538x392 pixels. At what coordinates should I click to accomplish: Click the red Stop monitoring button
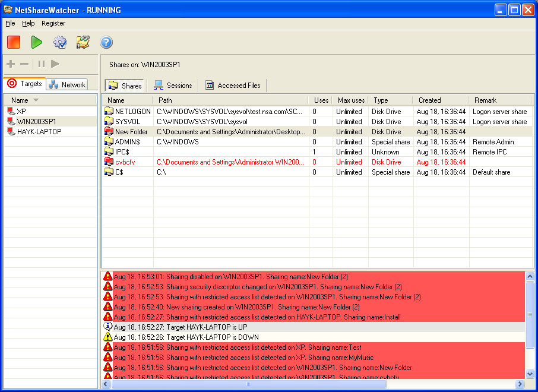click(14, 42)
